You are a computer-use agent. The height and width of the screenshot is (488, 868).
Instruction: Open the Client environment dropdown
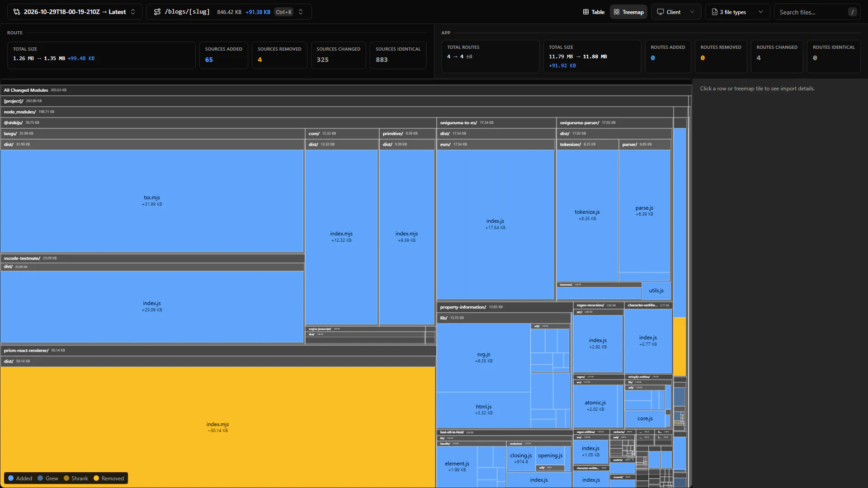tap(676, 12)
